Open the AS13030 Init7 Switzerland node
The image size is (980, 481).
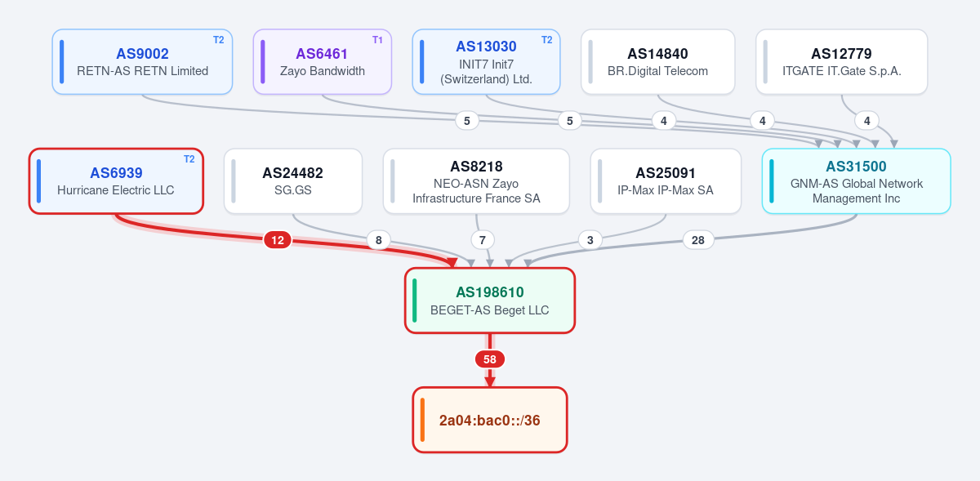click(486, 62)
